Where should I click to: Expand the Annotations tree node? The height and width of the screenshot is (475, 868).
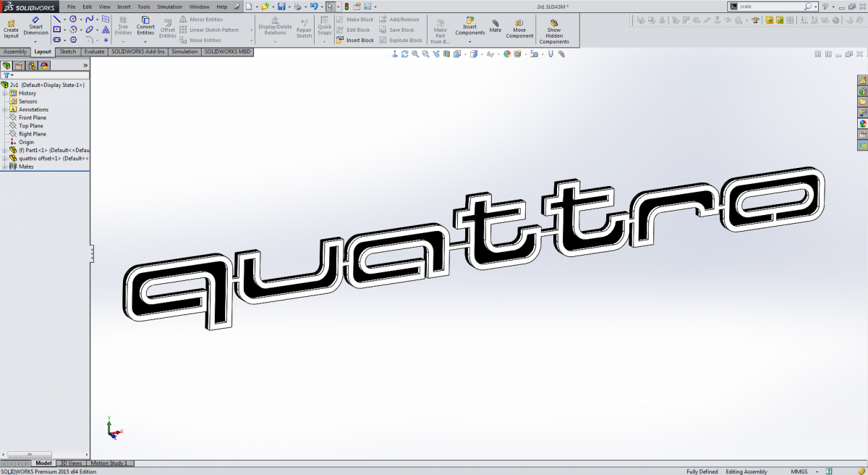point(4,109)
